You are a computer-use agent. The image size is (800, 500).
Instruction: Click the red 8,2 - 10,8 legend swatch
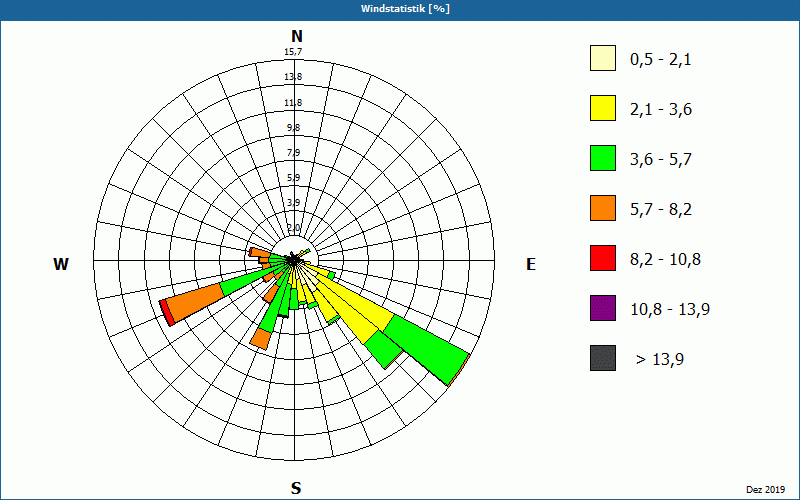(x=603, y=258)
